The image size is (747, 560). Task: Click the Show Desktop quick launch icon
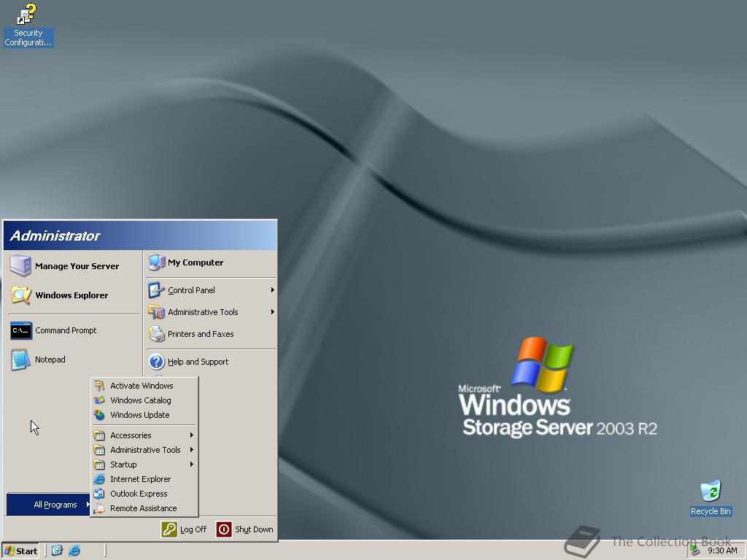point(57,551)
